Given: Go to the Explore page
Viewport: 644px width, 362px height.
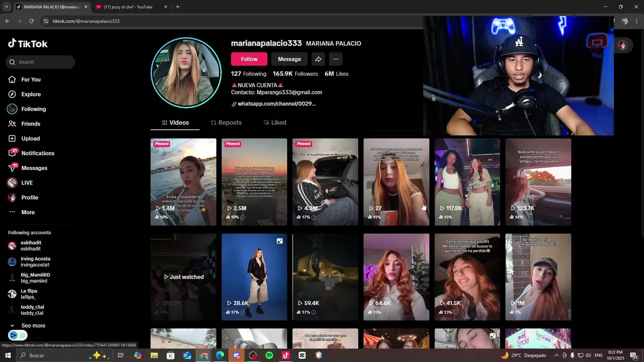Looking at the screenshot, I should tap(25, 94).
